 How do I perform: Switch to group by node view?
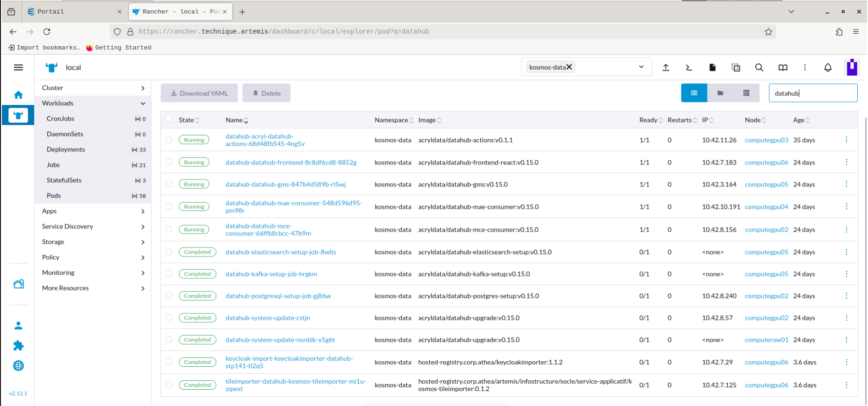click(x=746, y=93)
